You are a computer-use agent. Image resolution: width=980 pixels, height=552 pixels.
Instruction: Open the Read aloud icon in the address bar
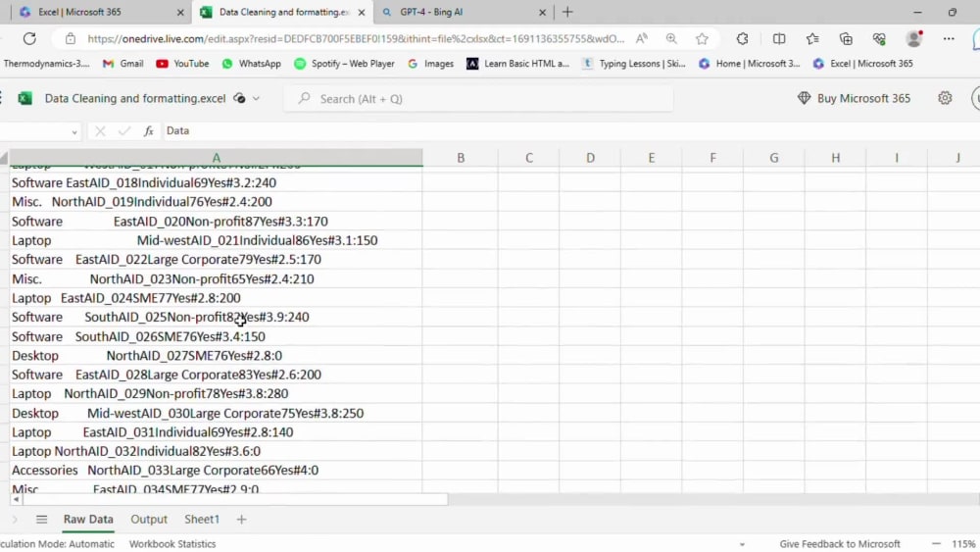(x=642, y=39)
